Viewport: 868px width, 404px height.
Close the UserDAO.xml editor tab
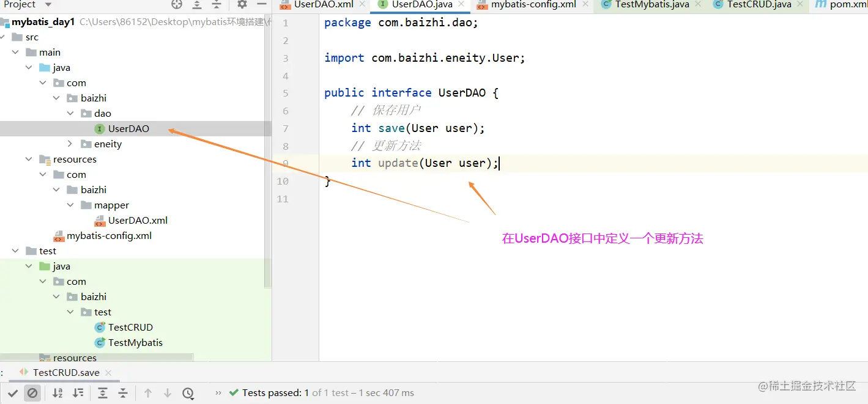coord(362,4)
